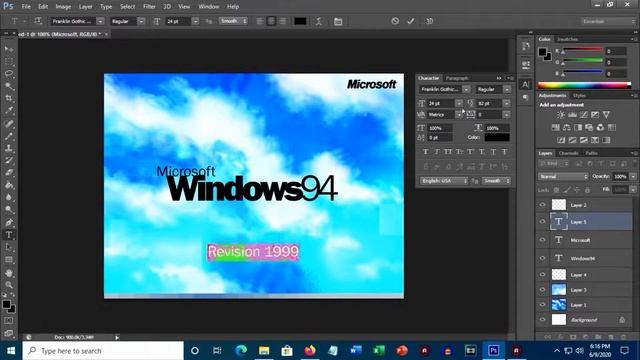
Task: Open the File menu
Action: click(26, 7)
